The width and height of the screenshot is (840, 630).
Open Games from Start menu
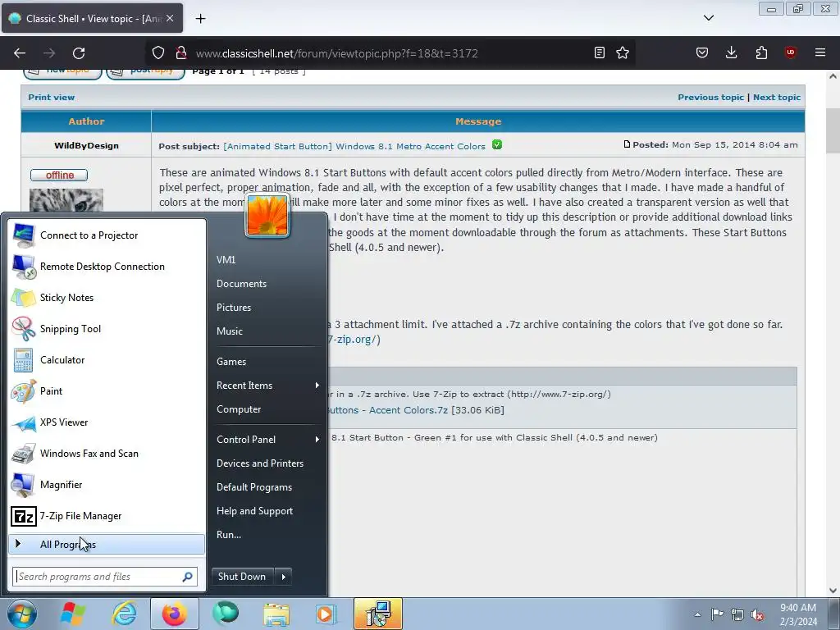267,362
